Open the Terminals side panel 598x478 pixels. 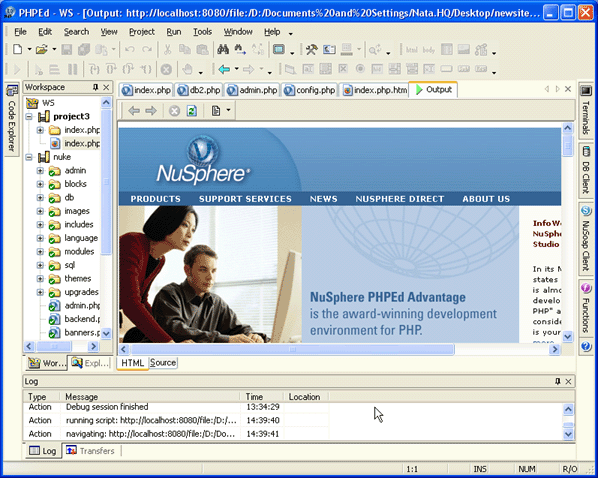pos(586,110)
